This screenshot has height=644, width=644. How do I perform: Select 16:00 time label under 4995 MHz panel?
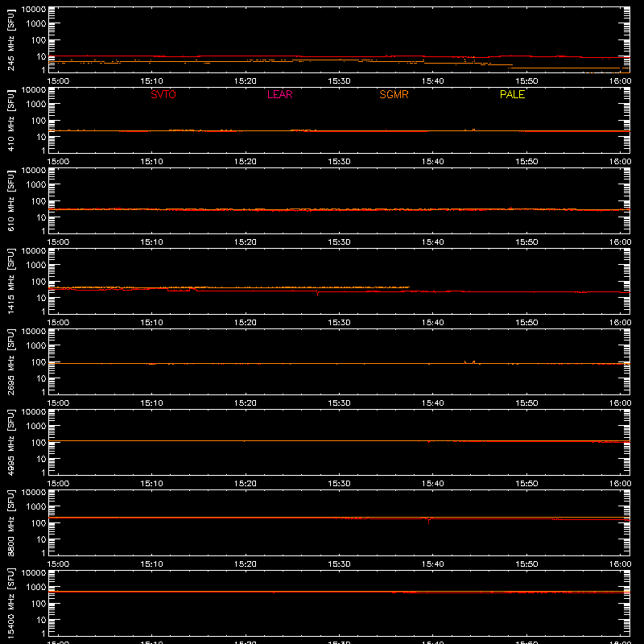point(620,484)
